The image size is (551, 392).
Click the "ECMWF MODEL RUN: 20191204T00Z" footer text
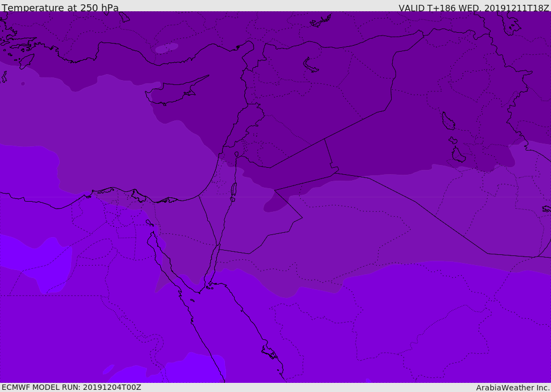pyautogui.click(x=72, y=388)
